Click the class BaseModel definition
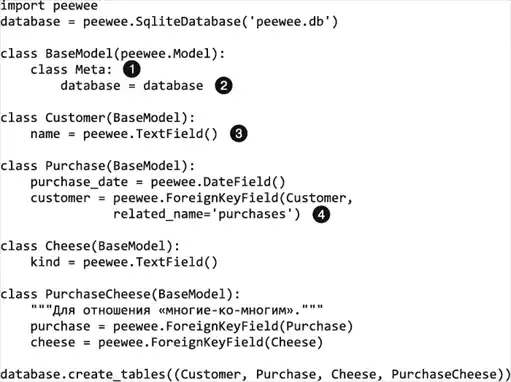The image size is (511, 382). click(113, 54)
